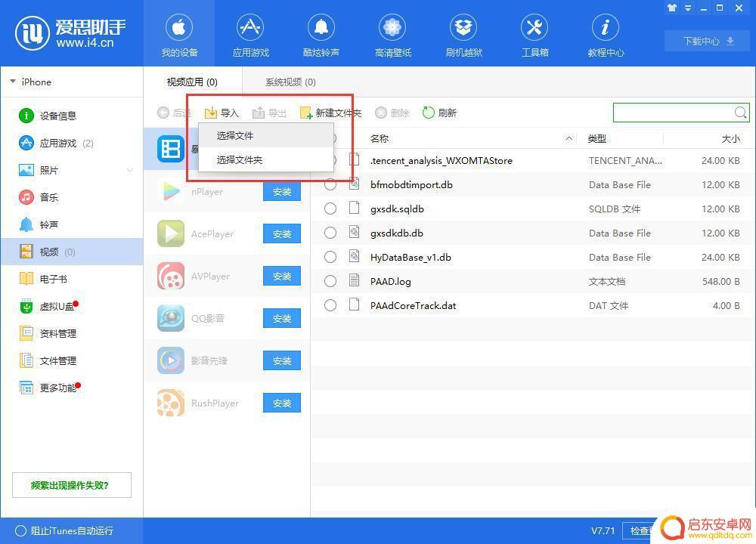Click the .tencent_analysis_WXOMTAStore file name
Image resolution: width=756 pixels, height=544 pixels.
pos(442,160)
